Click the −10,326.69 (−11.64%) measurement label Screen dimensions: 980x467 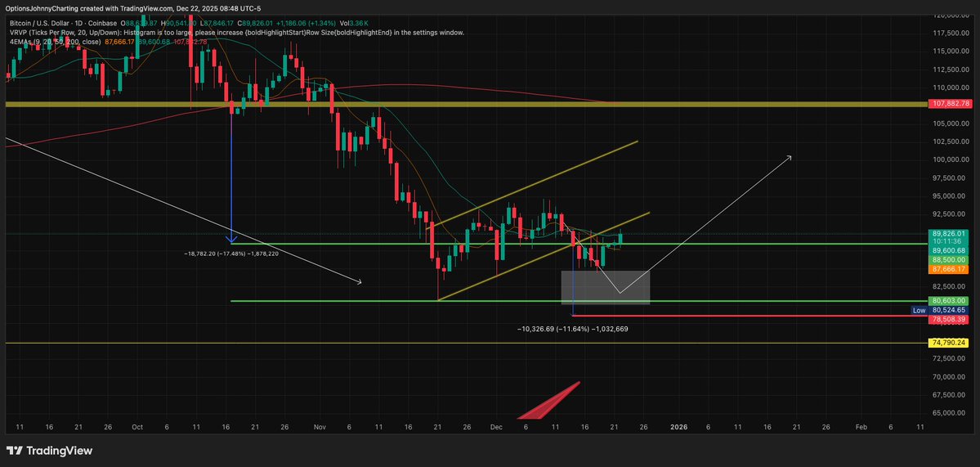[x=572, y=328]
